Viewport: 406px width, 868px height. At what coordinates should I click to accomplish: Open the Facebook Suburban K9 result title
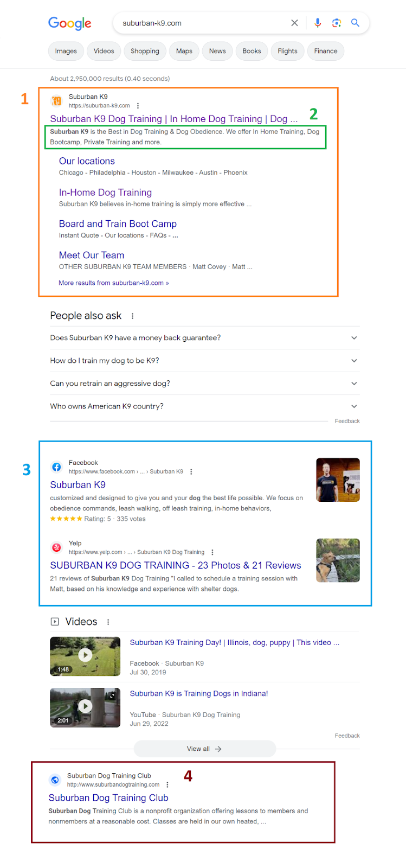(78, 485)
